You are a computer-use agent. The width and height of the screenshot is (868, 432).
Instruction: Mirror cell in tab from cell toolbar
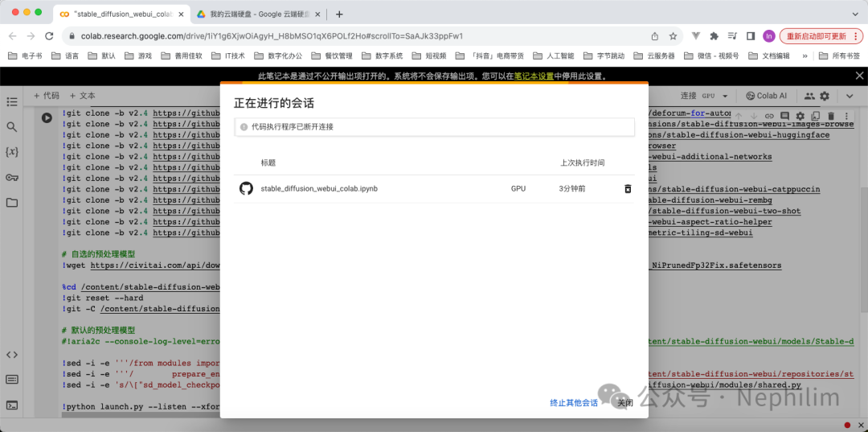click(x=815, y=116)
